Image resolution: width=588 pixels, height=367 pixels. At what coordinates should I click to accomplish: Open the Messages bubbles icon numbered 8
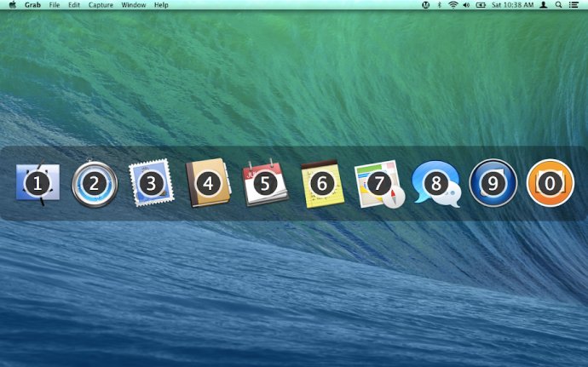436,183
